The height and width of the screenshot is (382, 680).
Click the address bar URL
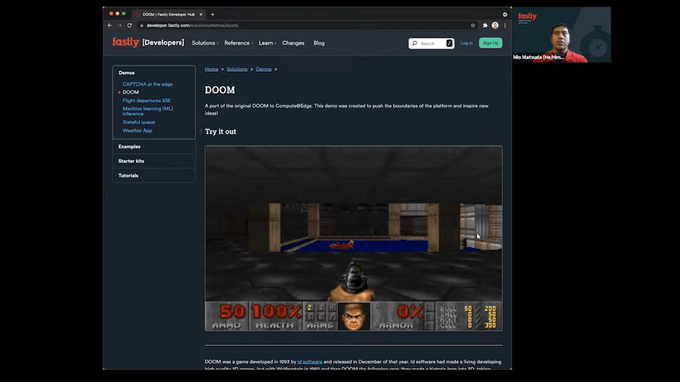tap(193, 25)
